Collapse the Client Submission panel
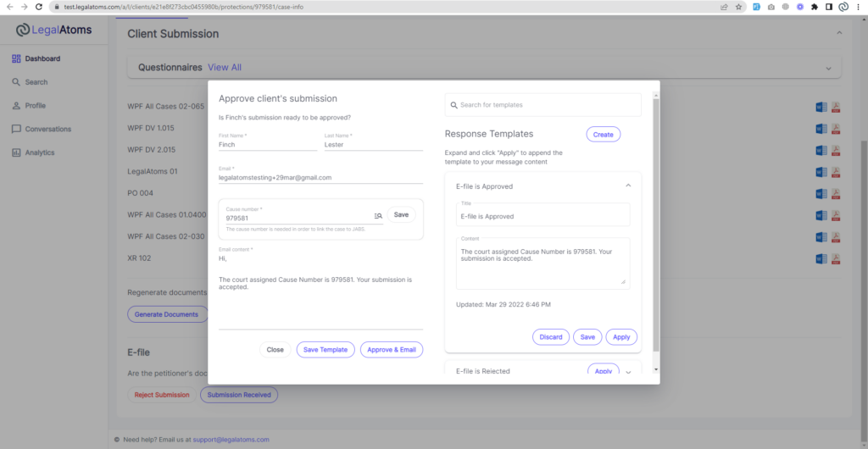This screenshot has height=449, width=868. tap(839, 33)
